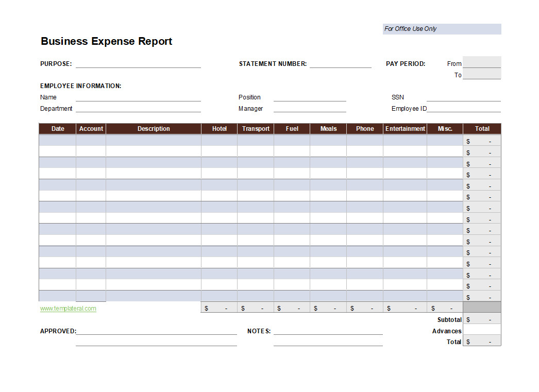Viewport: 539px width, 392px height.
Task: Click the Pay Period From field
Action: (x=482, y=62)
